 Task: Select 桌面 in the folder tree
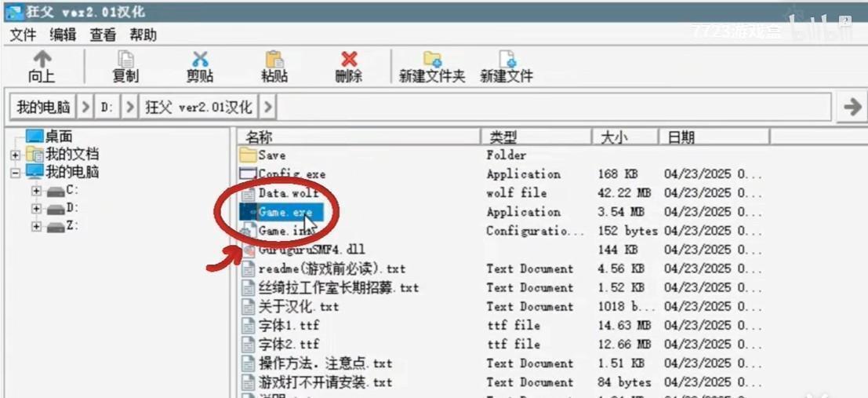(59, 137)
